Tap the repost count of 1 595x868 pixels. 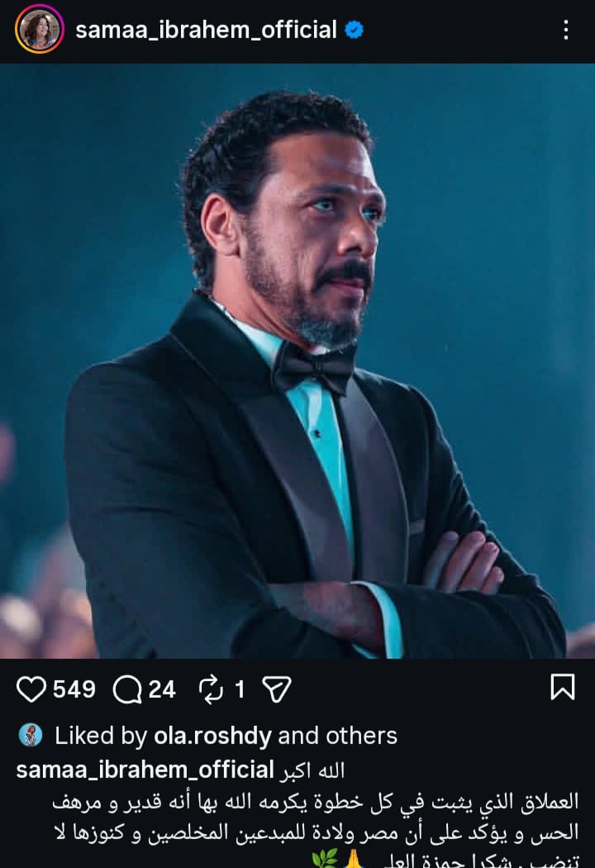239,689
